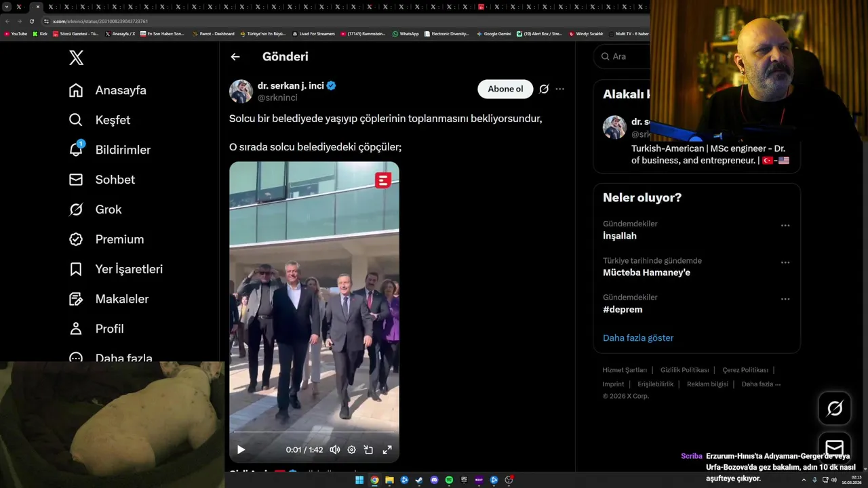
Task: Click the X logo home icon
Action: (x=77, y=58)
